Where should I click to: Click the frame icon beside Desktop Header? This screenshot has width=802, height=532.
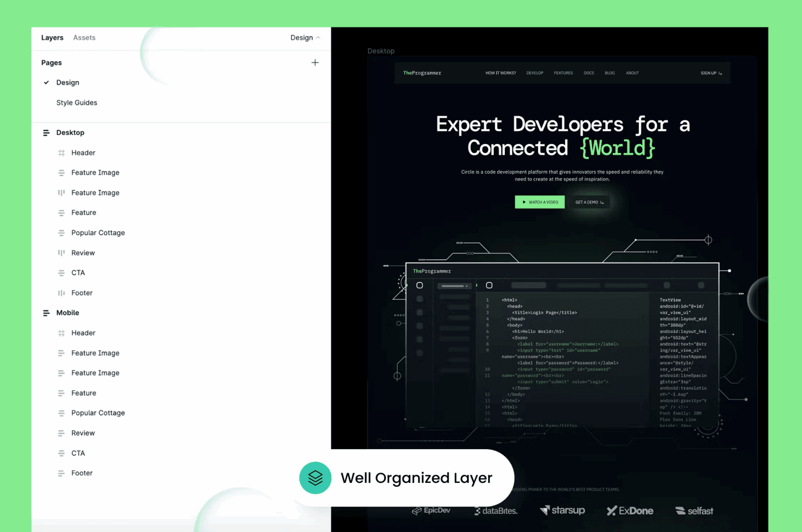pos(62,153)
